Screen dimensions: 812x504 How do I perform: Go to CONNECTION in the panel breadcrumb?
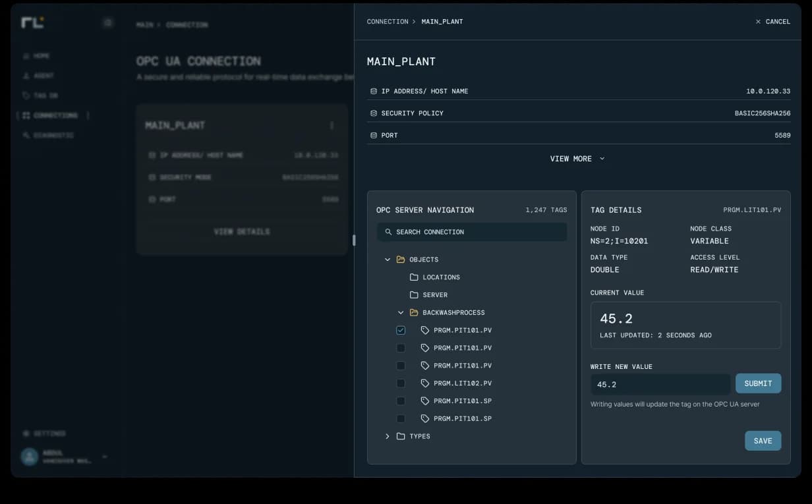(x=388, y=22)
